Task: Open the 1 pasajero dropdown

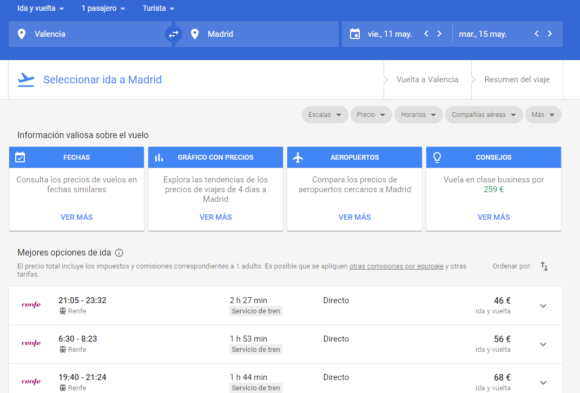Action: click(103, 8)
